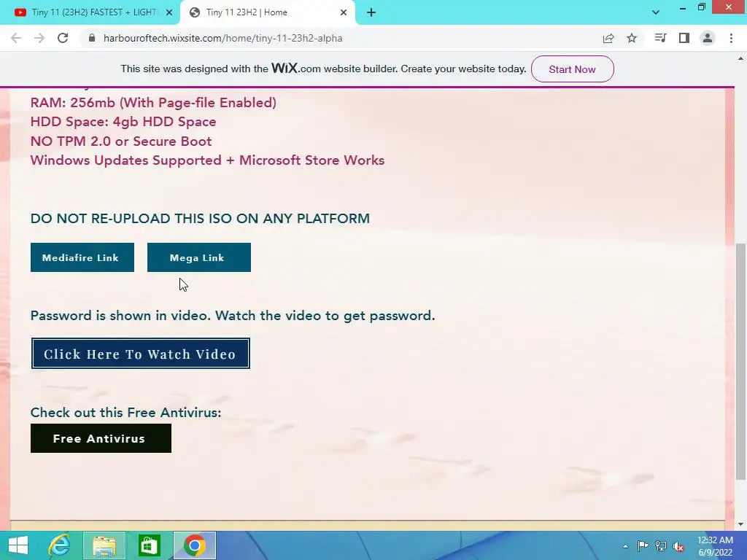Select the Chrome icon on the taskbar

coord(194,545)
